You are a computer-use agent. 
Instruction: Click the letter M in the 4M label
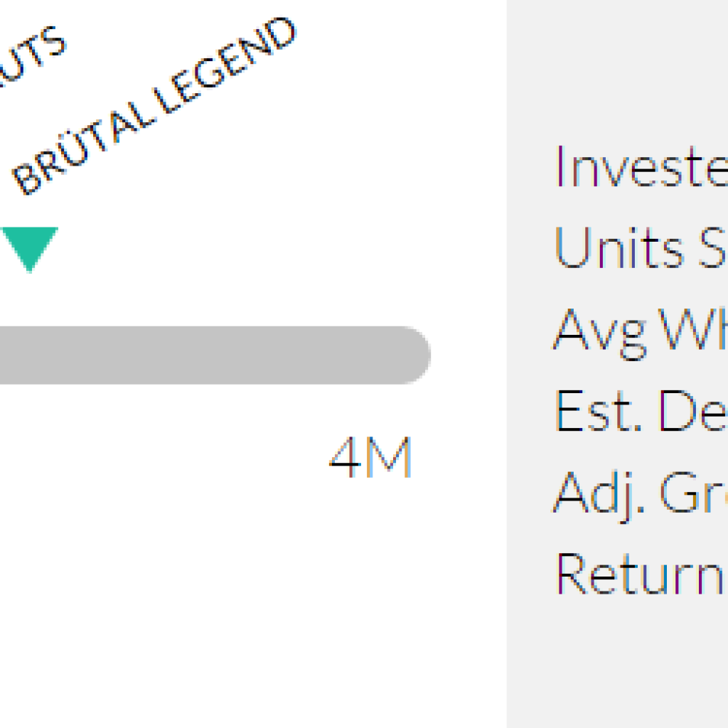389,457
